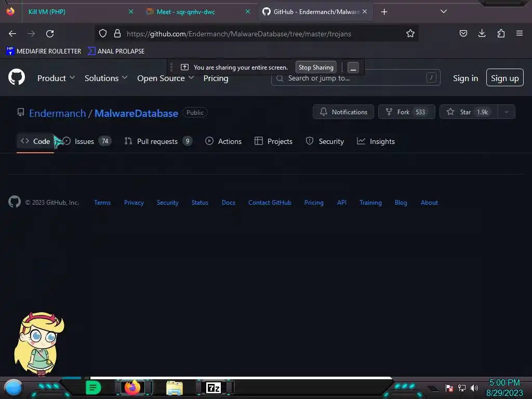532x399 pixels.
Task: Open a new browser tab
Action: [384, 12]
